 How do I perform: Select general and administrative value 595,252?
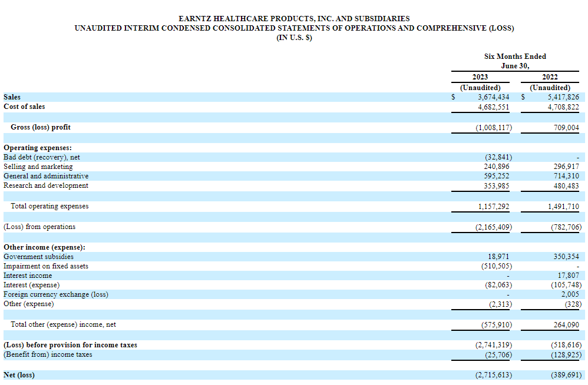click(x=497, y=176)
